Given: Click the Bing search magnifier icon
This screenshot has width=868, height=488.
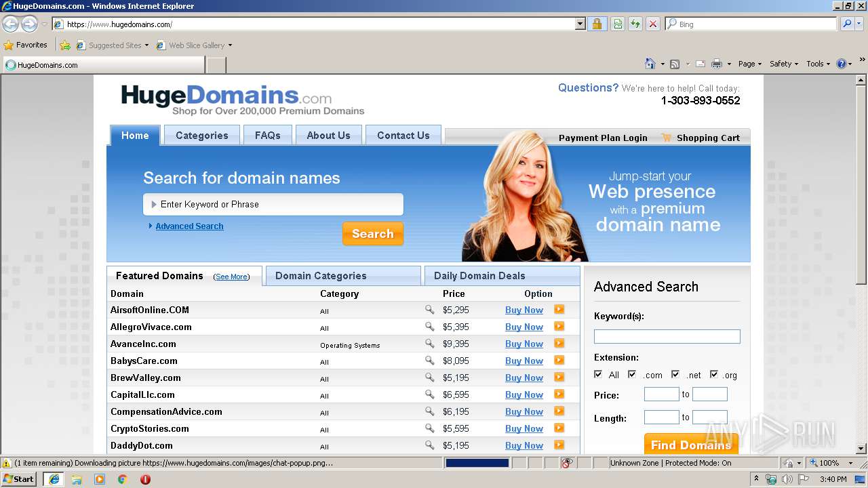Looking at the screenshot, I should (847, 24).
